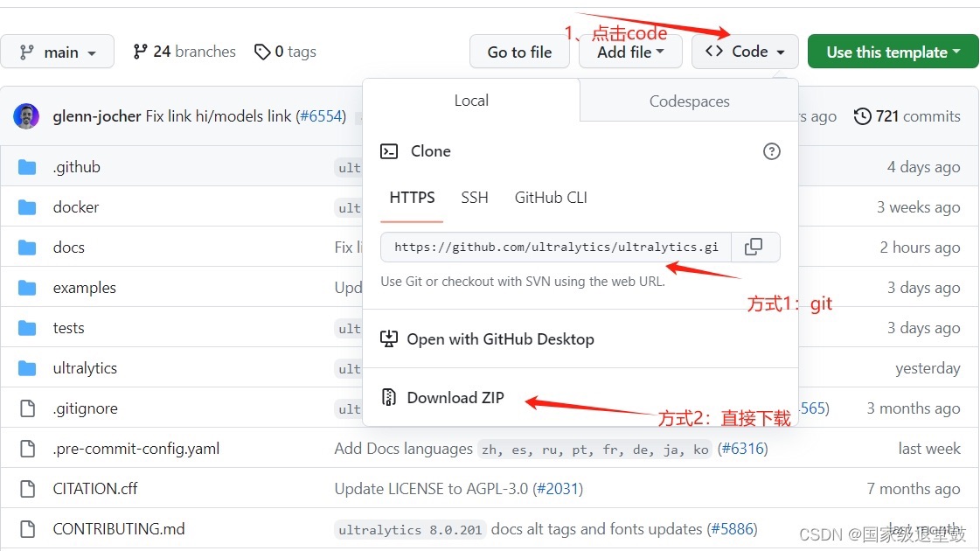Viewport: 980px width, 551px height.
Task: Click the file icon for CITATION.cff
Action: (27, 488)
